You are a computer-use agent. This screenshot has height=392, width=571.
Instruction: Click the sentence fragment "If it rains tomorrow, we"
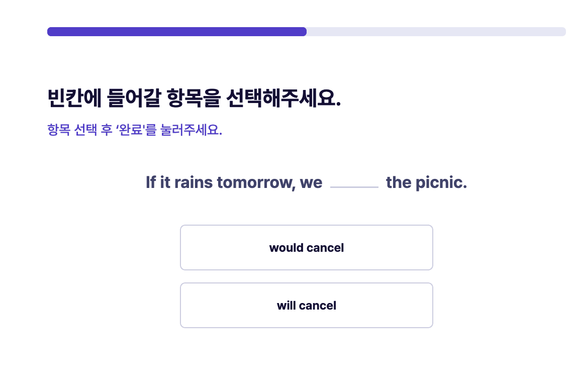pos(234,182)
